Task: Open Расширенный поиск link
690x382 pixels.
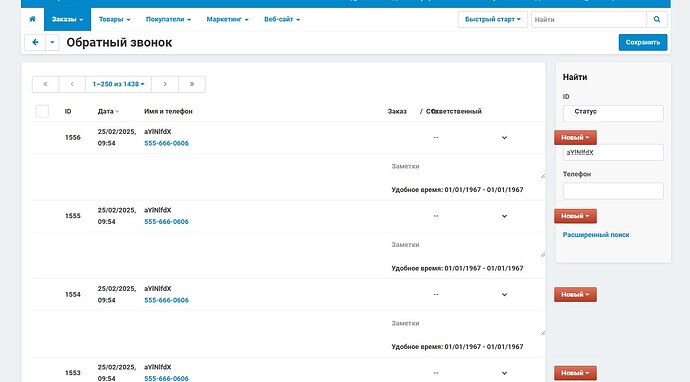Action: [x=596, y=235]
